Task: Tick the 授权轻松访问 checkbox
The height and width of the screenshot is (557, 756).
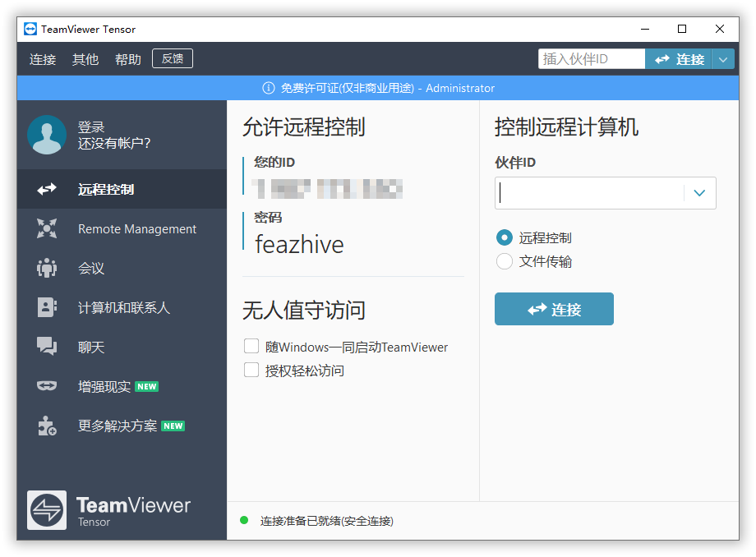Action: 251,370
